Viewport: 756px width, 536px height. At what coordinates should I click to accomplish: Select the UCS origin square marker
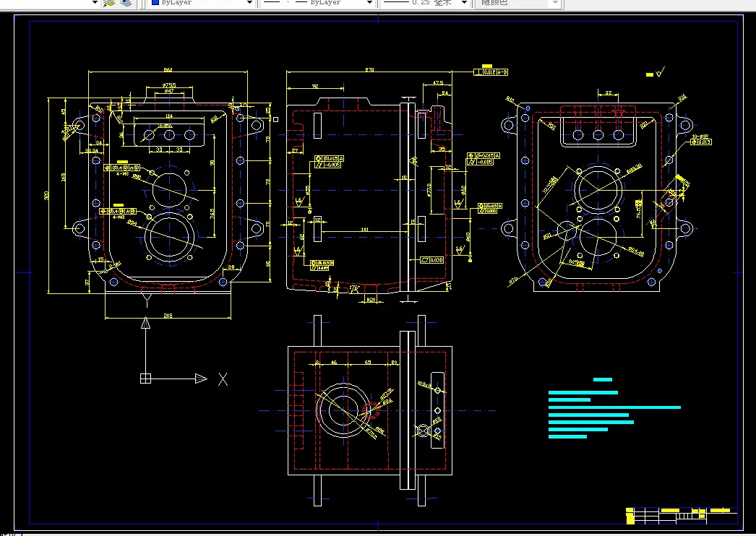pyautogui.click(x=145, y=379)
